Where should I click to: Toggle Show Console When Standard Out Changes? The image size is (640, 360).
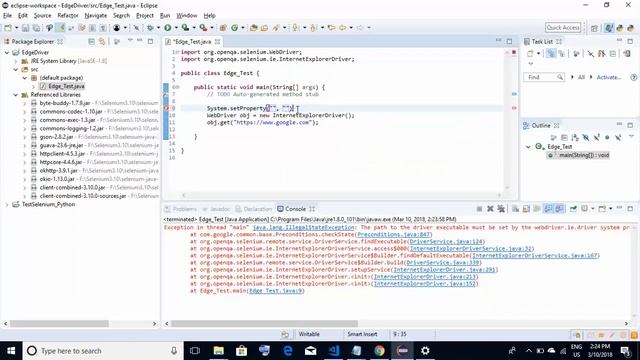[x=548, y=209]
